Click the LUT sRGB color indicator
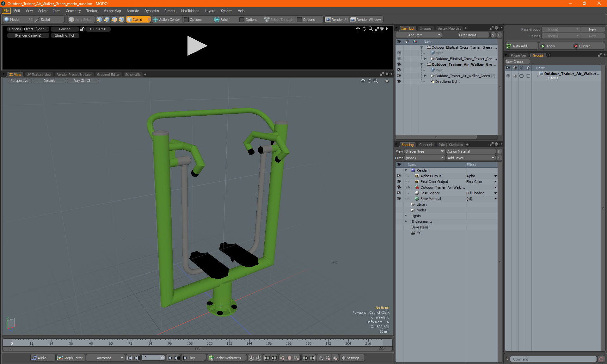The image size is (607, 364). pos(97,29)
